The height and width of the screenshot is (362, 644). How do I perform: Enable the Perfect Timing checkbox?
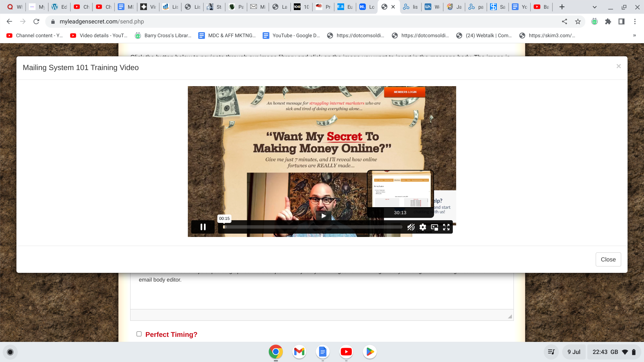139,333
